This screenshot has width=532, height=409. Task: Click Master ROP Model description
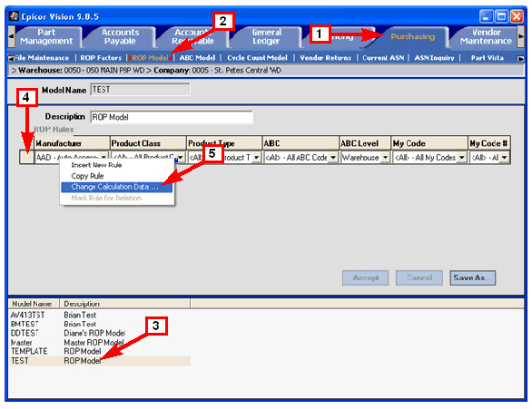click(94, 343)
